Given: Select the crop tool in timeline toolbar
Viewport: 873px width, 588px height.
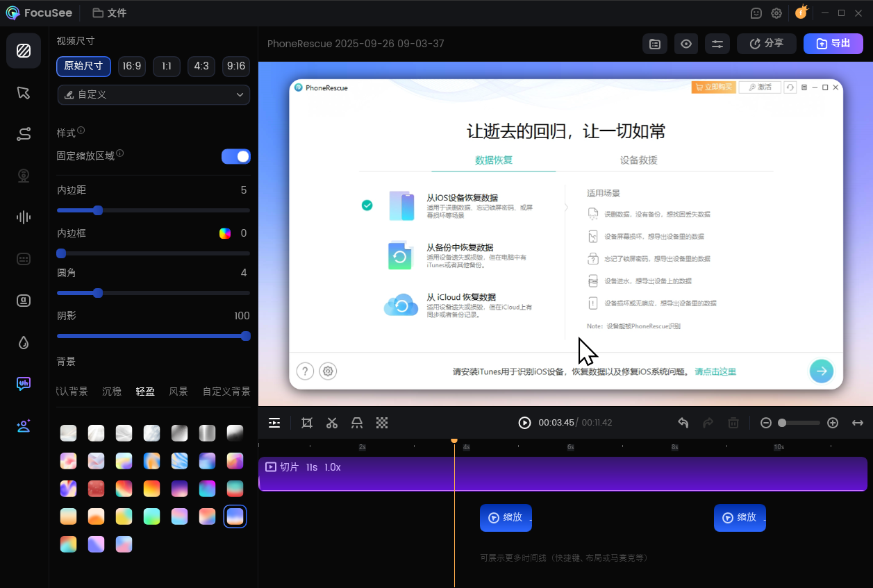Looking at the screenshot, I should click(307, 423).
